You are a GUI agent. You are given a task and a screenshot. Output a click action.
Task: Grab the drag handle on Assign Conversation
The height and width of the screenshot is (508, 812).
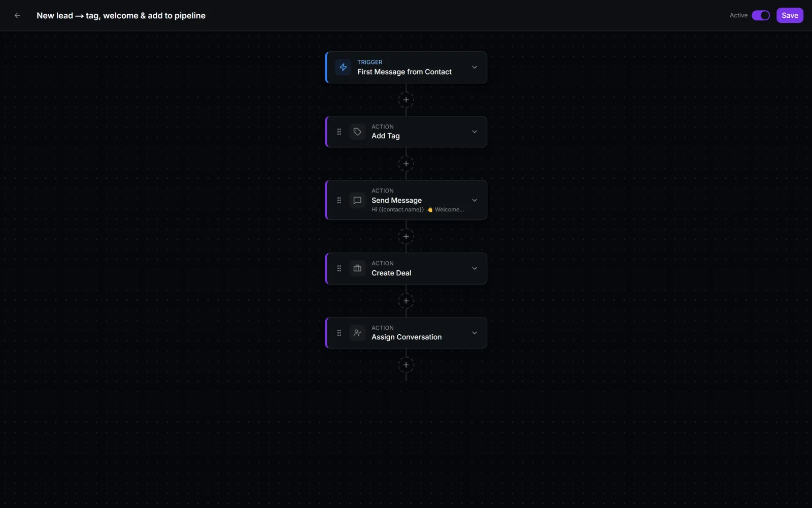point(339,333)
